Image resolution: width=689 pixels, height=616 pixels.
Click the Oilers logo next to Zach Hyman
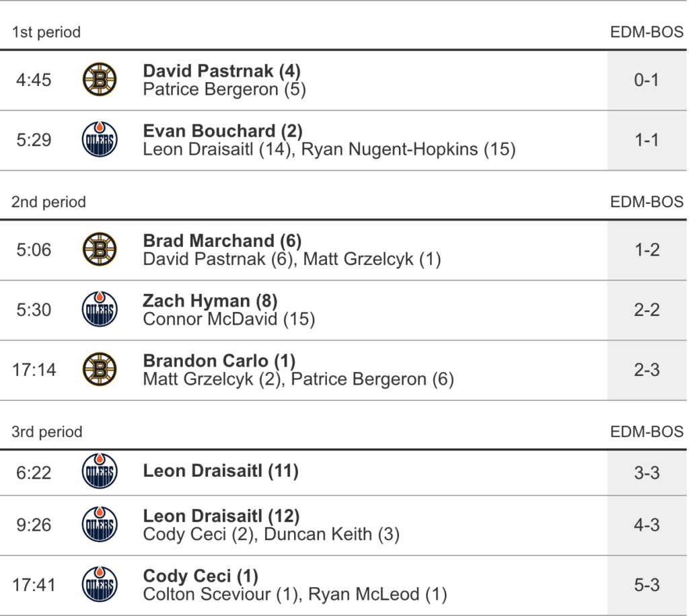tap(99, 310)
